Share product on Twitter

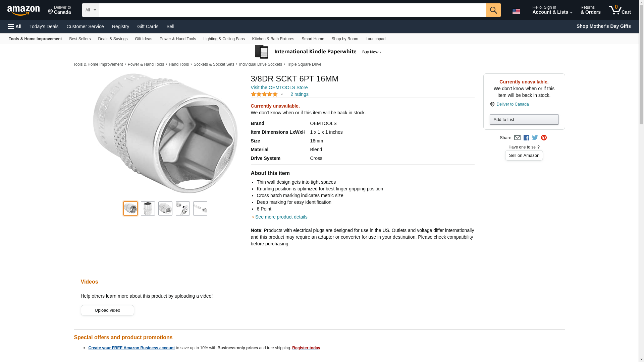coord(535,138)
